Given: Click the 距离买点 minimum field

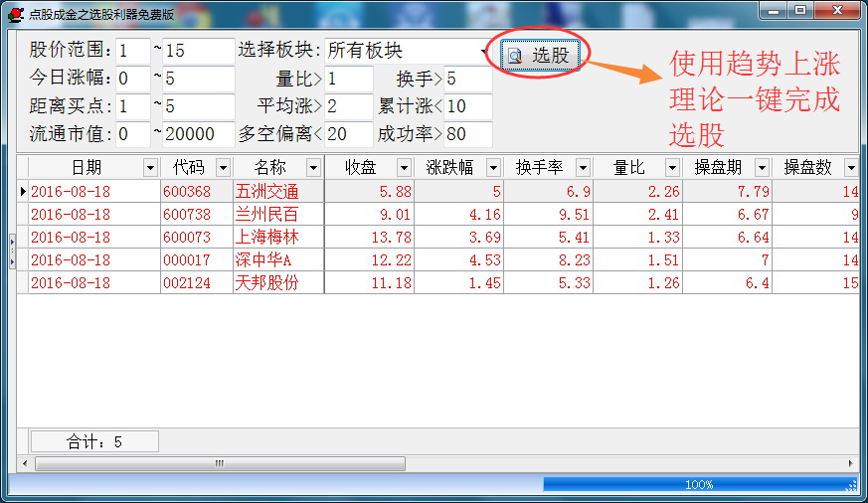Looking at the screenshot, I should pos(133,106).
